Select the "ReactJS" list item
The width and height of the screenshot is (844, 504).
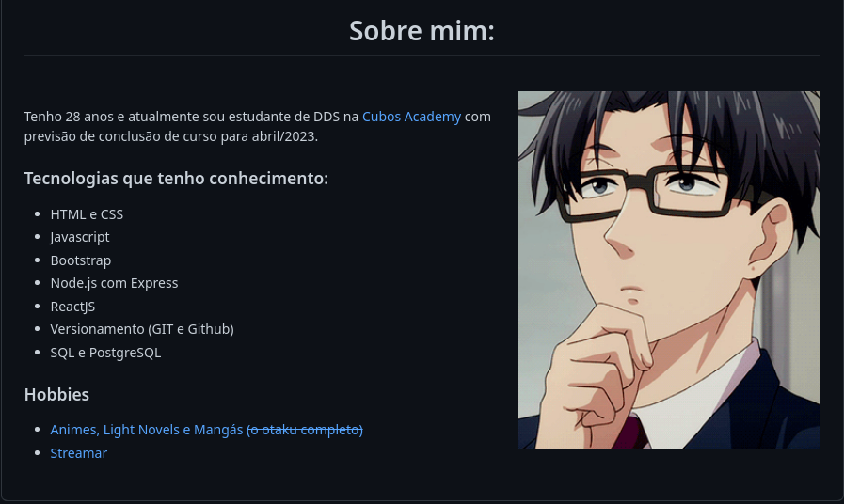point(72,307)
